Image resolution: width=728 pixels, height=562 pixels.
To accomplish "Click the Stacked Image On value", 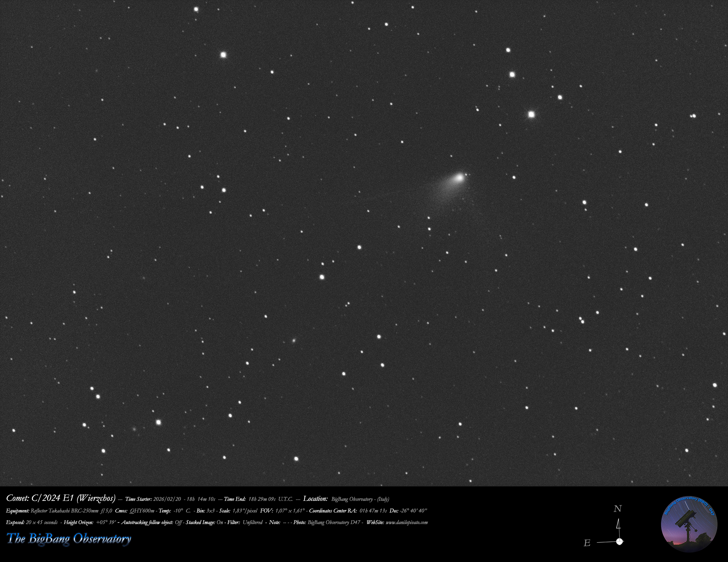I will (220, 523).
